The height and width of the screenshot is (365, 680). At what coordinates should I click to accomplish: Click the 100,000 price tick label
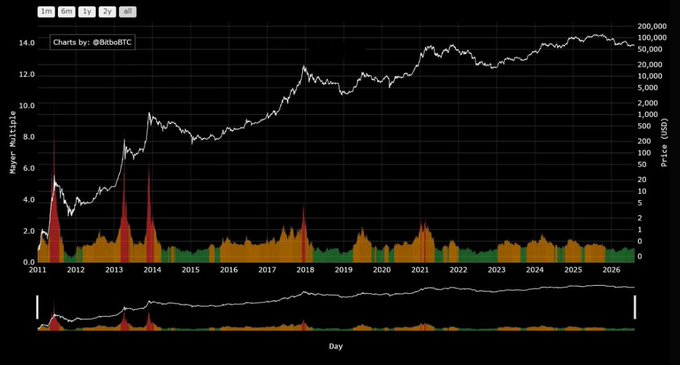(652, 38)
